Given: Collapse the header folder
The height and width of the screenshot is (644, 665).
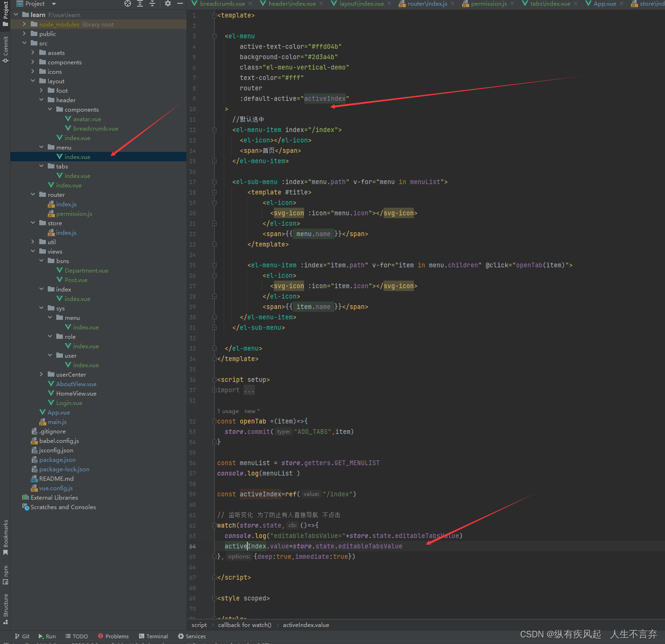Looking at the screenshot, I should (x=41, y=100).
